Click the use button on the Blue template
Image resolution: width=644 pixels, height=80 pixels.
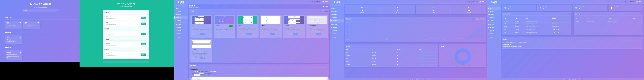click(203, 34)
